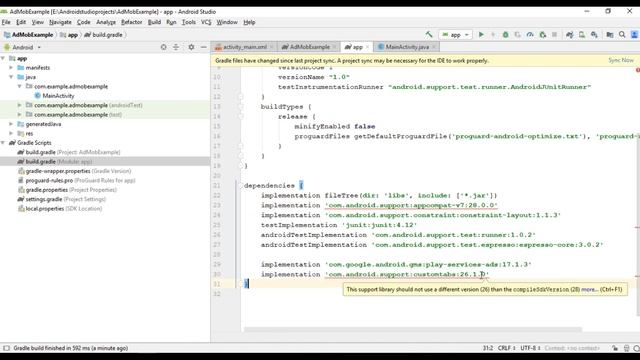Open the Navigate menu
The width and height of the screenshot is (640, 360).
[x=60, y=22]
